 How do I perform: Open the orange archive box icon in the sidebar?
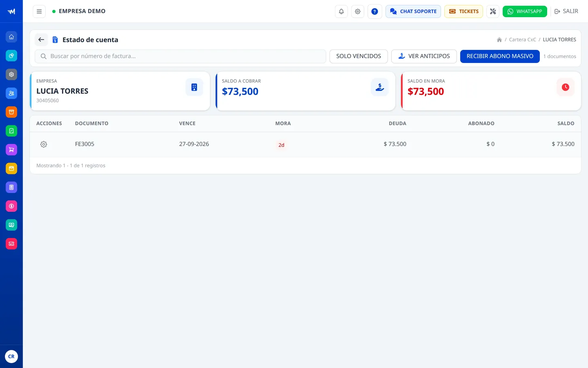coord(11,112)
